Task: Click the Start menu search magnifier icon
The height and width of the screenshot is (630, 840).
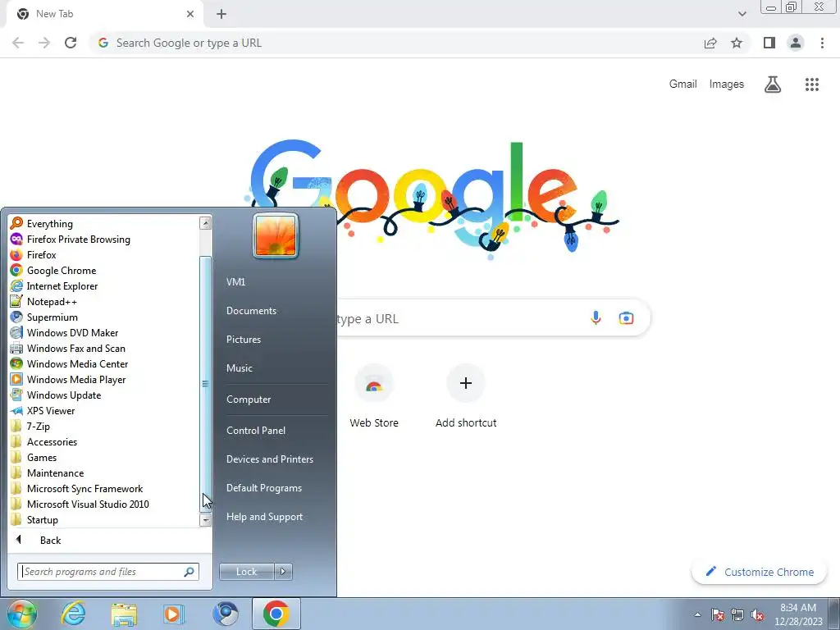Action: coord(189,572)
